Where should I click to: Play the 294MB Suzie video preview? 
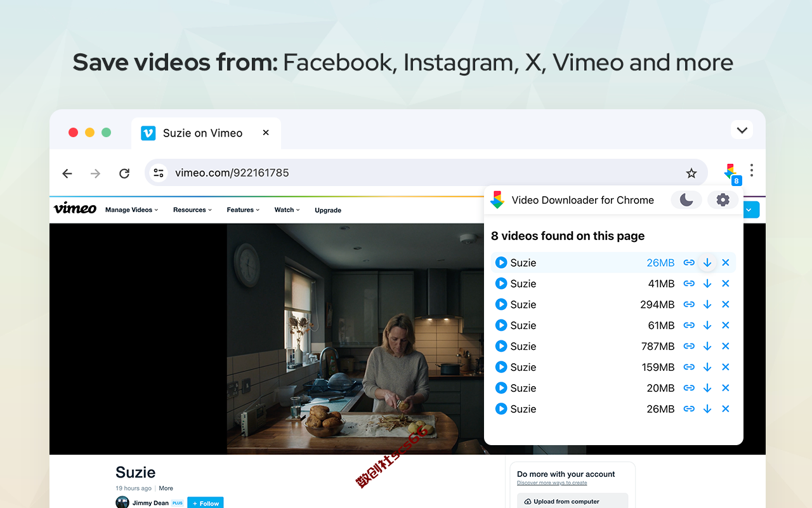tap(501, 305)
